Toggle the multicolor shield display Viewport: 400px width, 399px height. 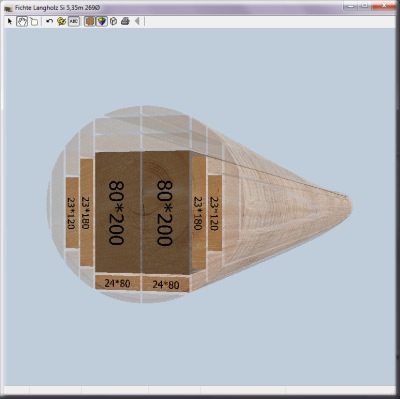(x=102, y=22)
